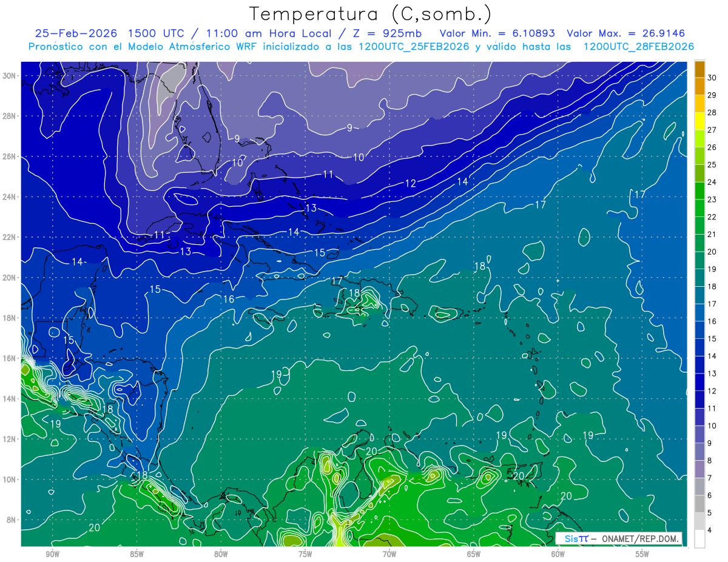Click the 65W longitude axis label
This screenshot has height=562, width=728.
point(474,554)
